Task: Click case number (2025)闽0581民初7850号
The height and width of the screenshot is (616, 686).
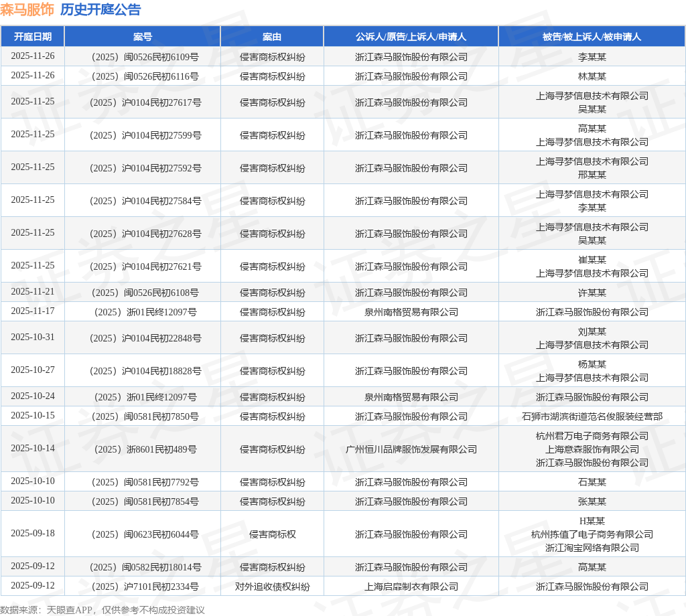Action: tap(143, 416)
